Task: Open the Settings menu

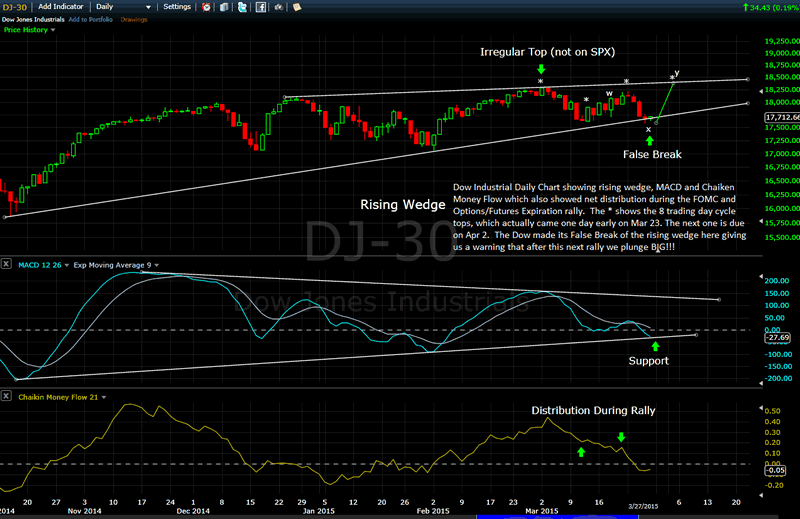Action: coord(178,7)
